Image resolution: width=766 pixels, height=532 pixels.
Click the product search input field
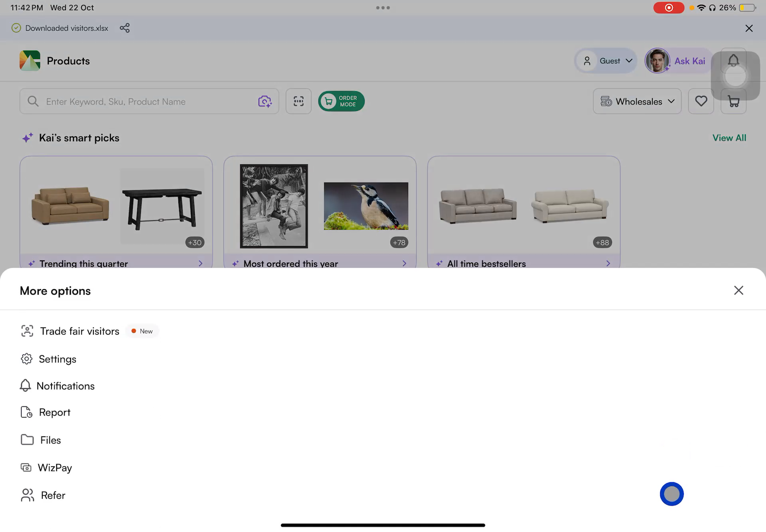[x=140, y=101]
